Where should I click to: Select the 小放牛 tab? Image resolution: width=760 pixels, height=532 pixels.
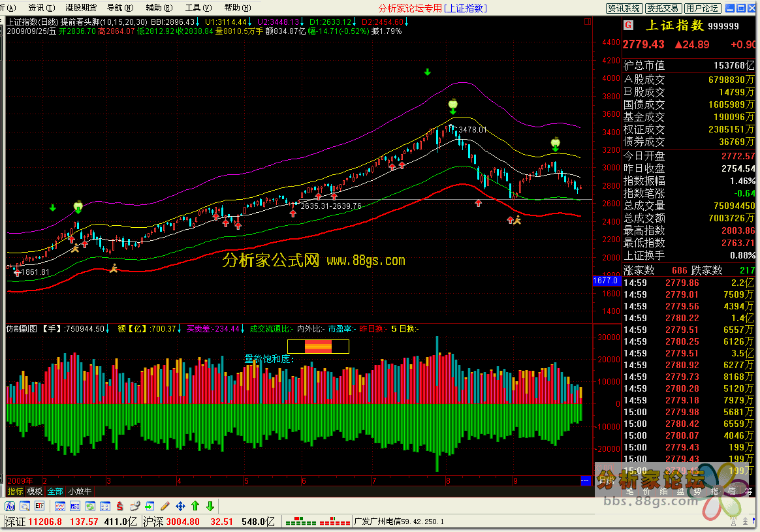click(x=80, y=492)
